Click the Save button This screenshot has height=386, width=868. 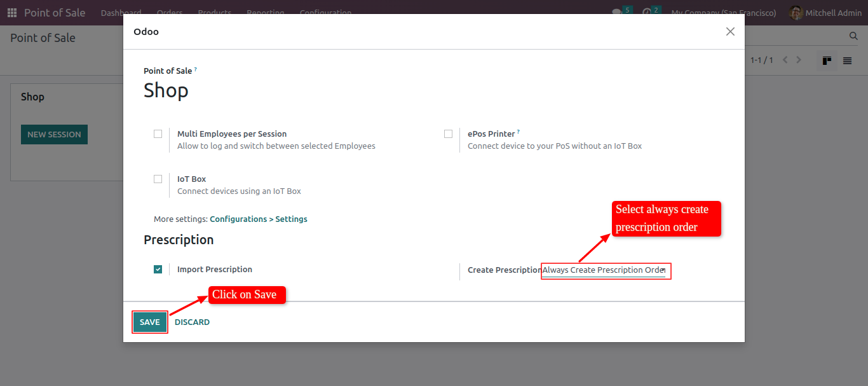tap(150, 322)
